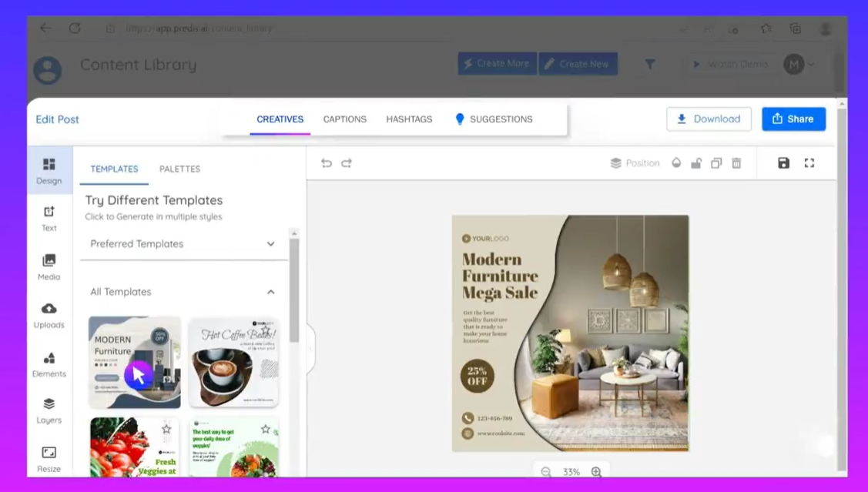Click the save floppy disk icon

[x=783, y=163]
